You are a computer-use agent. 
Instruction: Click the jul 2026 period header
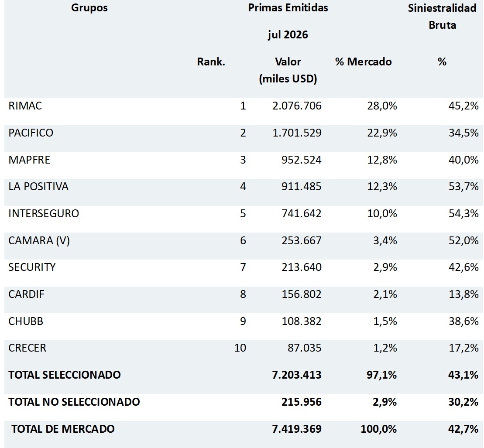click(288, 34)
